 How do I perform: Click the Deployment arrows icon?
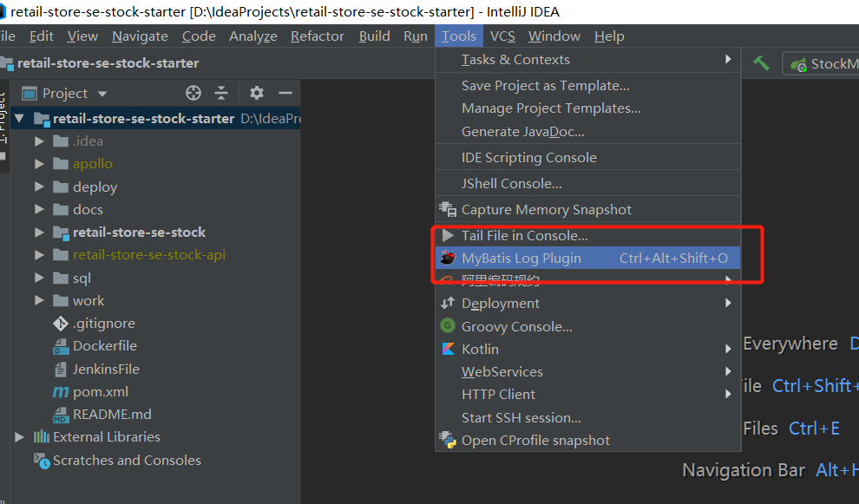click(x=448, y=303)
